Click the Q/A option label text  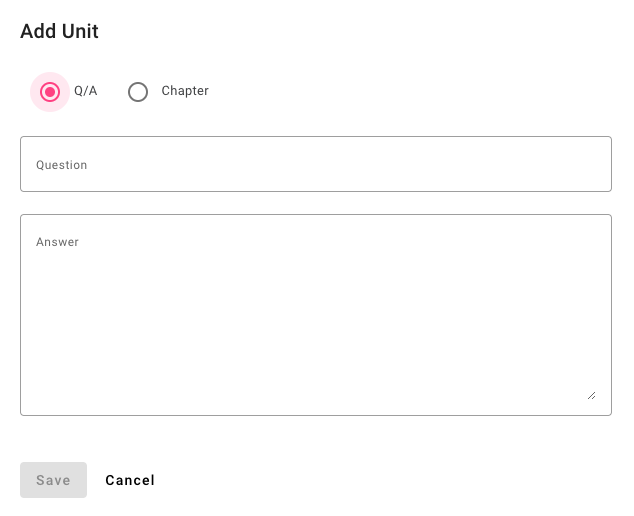pyautogui.click(x=86, y=91)
